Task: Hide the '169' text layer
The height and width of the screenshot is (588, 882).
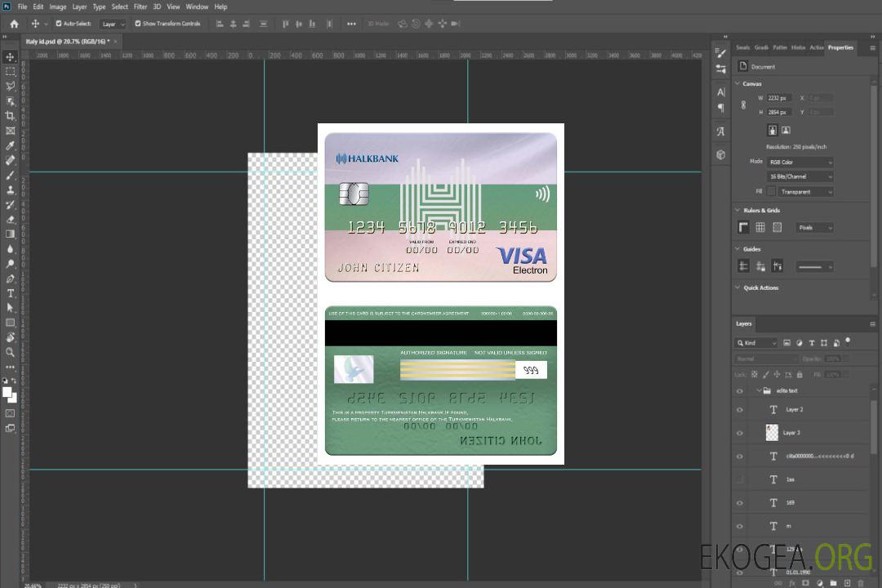Action: point(740,503)
